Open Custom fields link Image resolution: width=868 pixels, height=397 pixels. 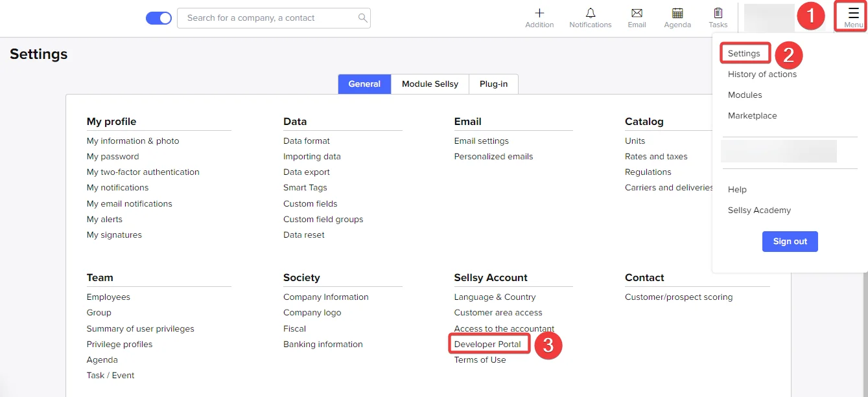[x=311, y=203]
